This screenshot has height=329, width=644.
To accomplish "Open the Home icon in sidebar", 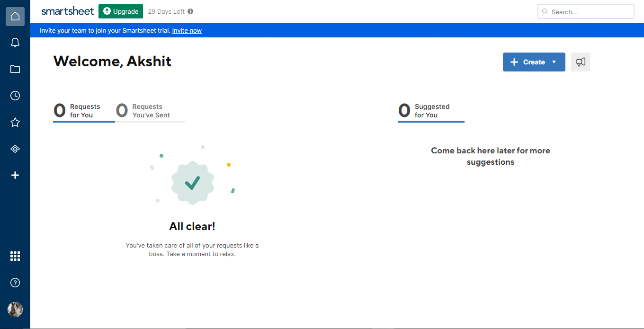I will [15, 17].
